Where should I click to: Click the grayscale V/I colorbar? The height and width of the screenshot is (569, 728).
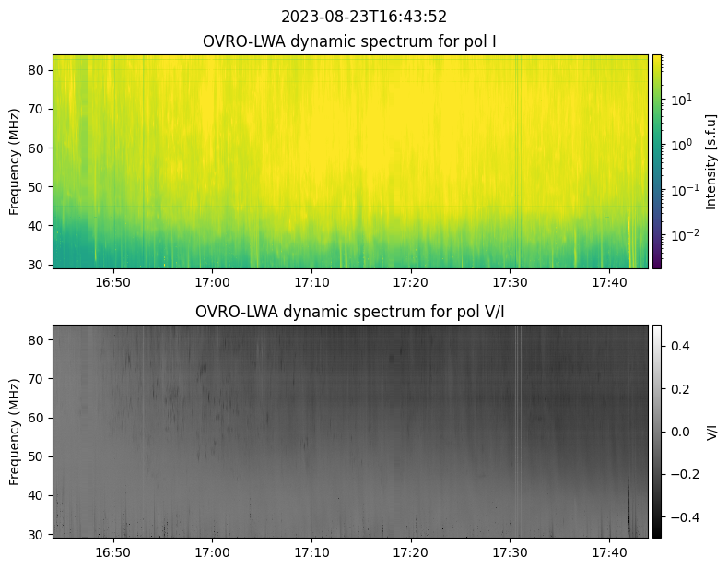[x=657, y=431]
